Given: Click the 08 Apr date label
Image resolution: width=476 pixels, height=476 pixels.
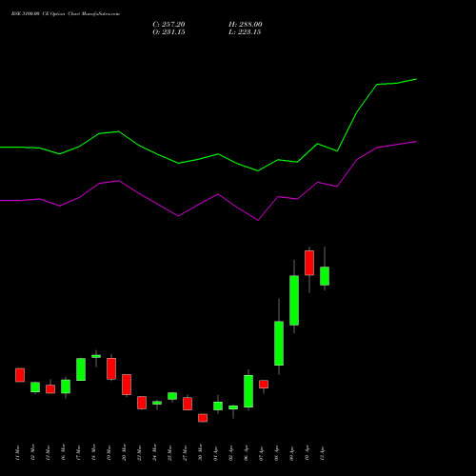Looking at the screenshot, I should [276, 453].
